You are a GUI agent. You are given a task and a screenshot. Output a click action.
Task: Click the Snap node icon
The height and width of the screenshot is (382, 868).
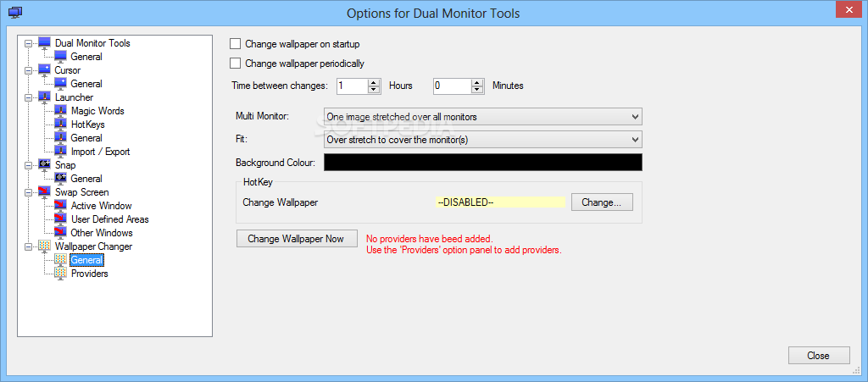point(44,164)
